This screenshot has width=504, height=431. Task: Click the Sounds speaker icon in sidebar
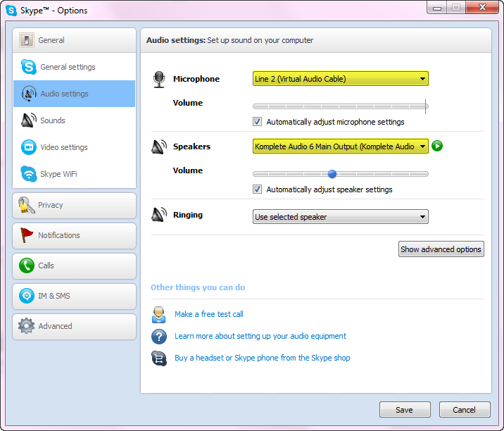[x=29, y=120]
